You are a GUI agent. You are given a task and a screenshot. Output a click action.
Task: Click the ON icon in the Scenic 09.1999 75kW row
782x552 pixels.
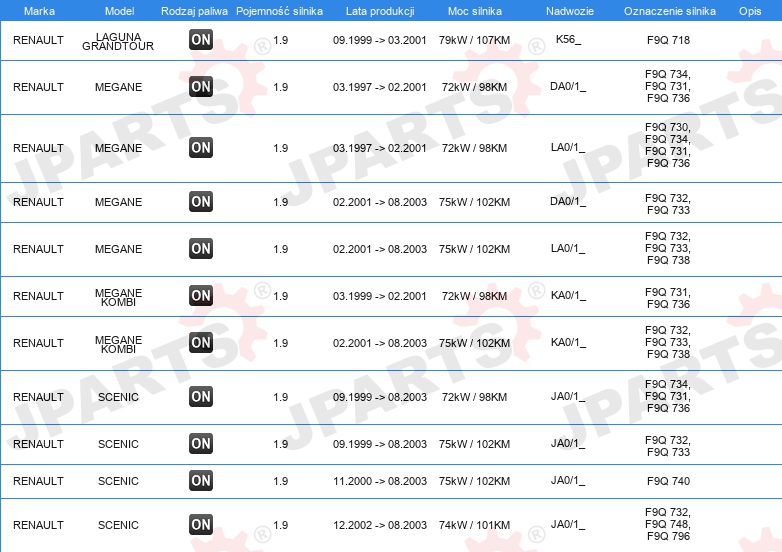[201, 443]
